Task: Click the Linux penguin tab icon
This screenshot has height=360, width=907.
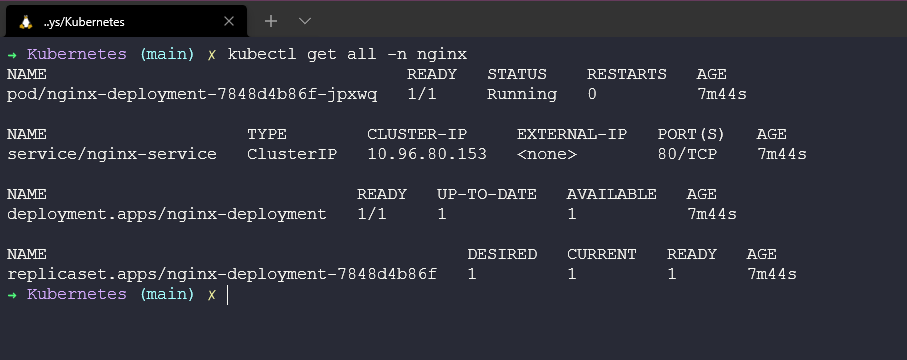Action: 25,22
